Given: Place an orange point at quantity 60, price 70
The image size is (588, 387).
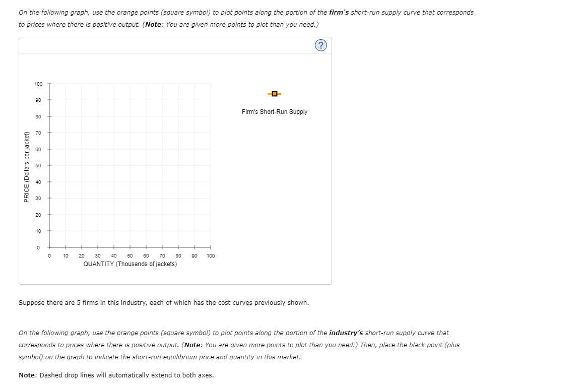Looking at the screenshot, I should tap(146, 133).
